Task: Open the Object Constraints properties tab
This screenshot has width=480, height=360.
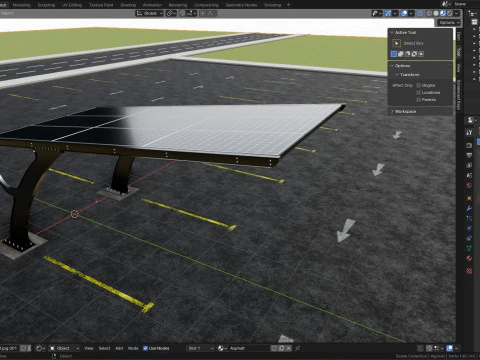Action: tap(469, 238)
